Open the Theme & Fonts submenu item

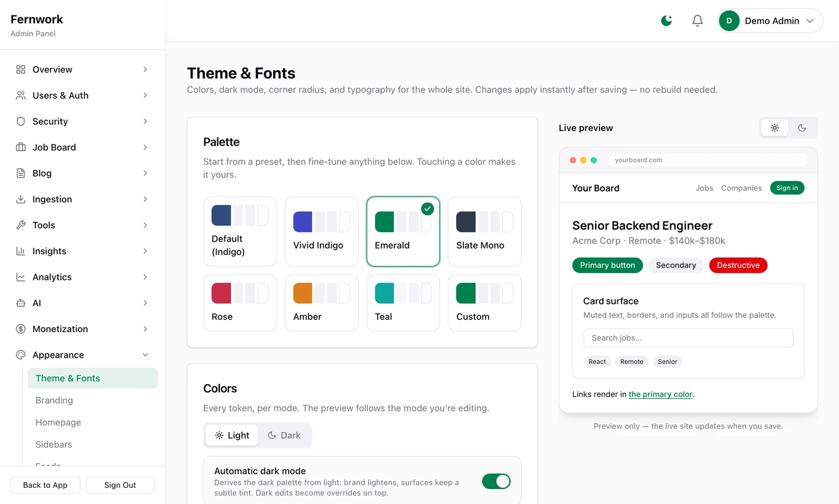[93, 378]
